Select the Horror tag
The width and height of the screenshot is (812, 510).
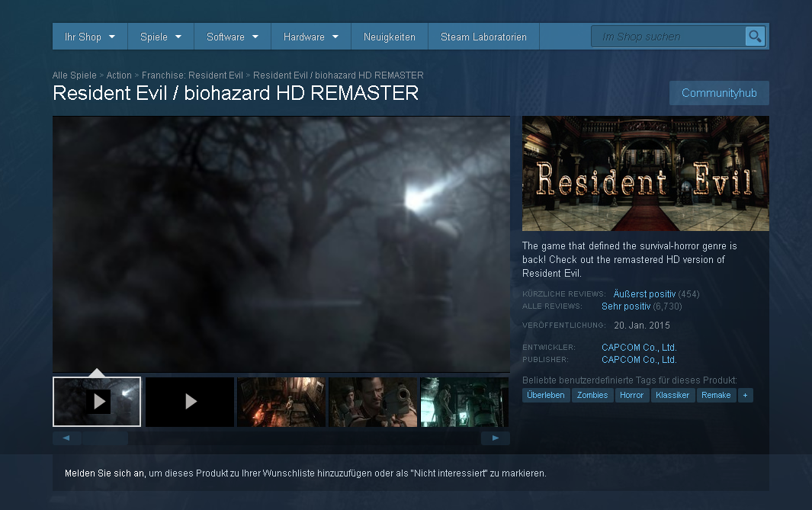(632, 395)
